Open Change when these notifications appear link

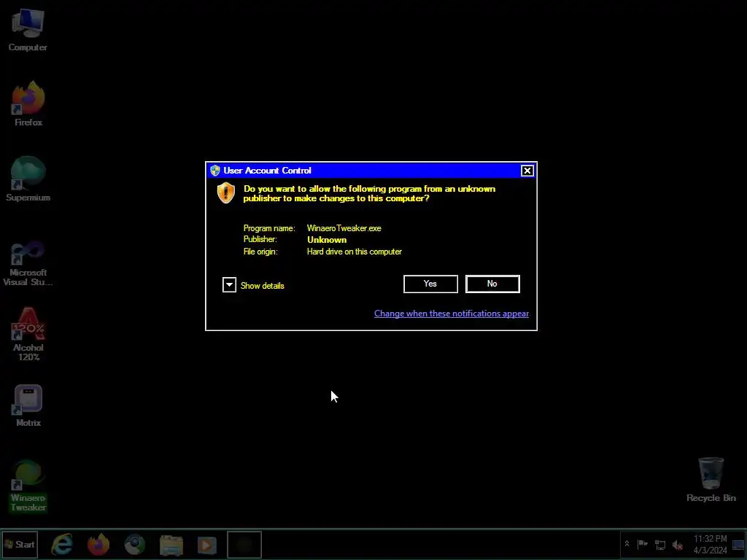[451, 314]
